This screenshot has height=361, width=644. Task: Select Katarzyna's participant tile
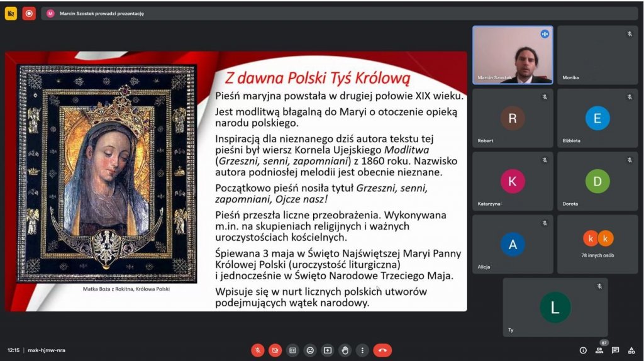513,182
